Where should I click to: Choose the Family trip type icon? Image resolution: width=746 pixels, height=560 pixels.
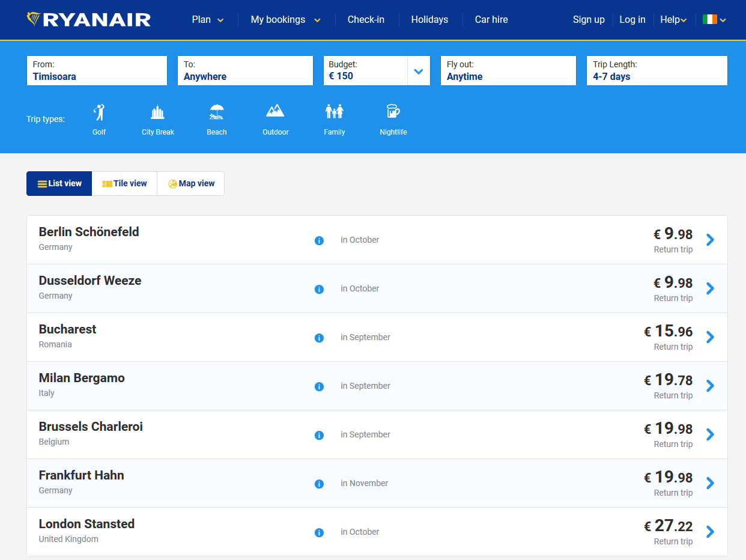tap(334, 112)
